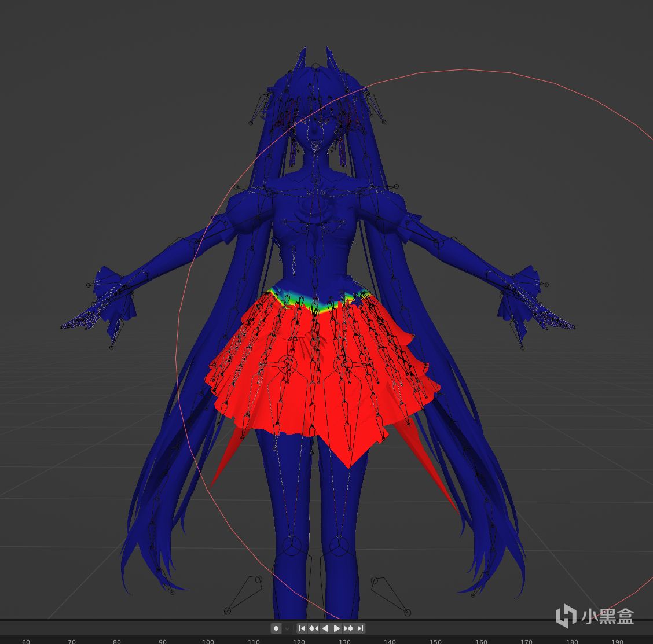Click frame 100 on timeline ruler
The image size is (653, 644).
tap(208, 641)
